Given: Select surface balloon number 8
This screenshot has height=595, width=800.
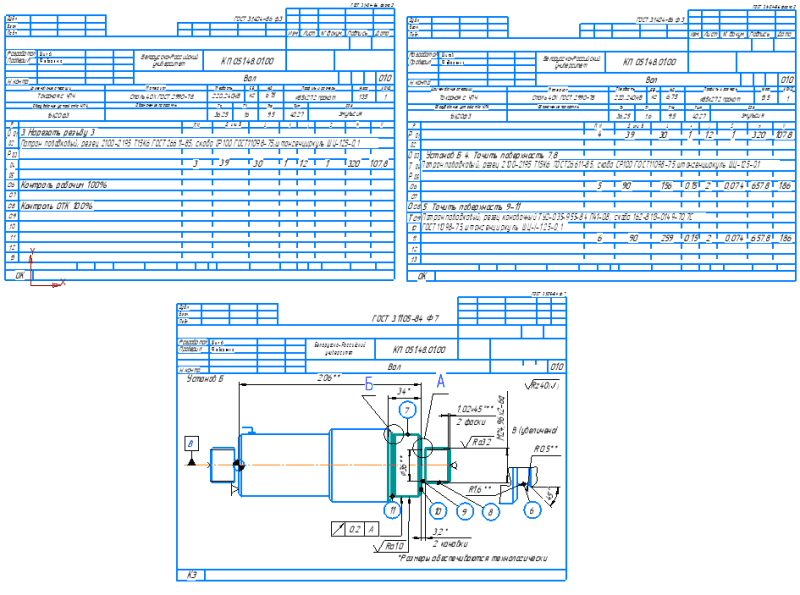Looking at the screenshot, I should (x=491, y=512).
